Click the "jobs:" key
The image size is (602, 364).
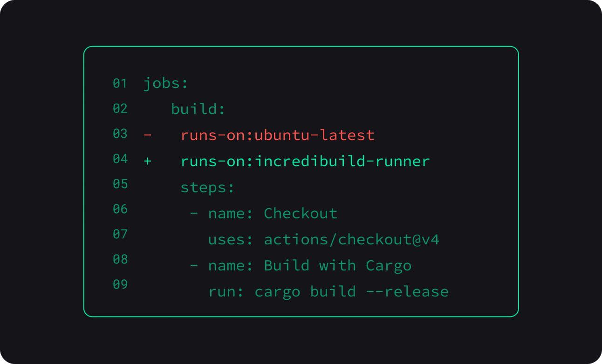[165, 84]
